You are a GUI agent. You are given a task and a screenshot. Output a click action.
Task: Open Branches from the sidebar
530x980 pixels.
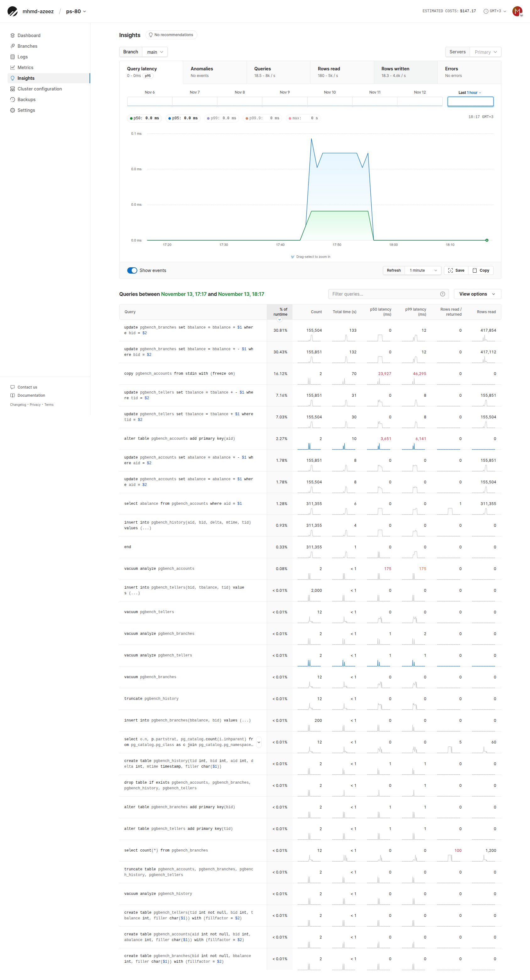click(27, 46)
